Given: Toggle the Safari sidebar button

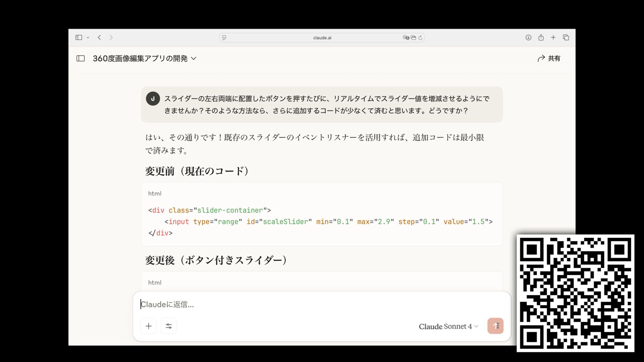Looking at the screenshot, I should [79, 38].
